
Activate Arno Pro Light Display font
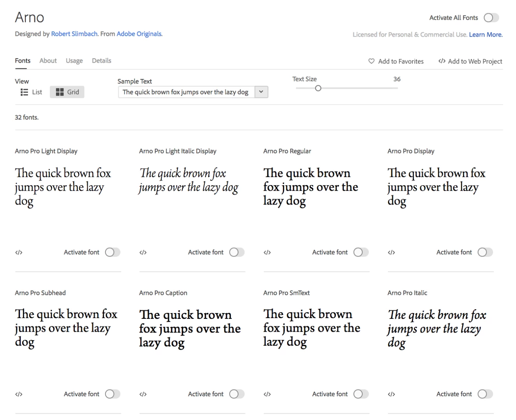point(112,252)
